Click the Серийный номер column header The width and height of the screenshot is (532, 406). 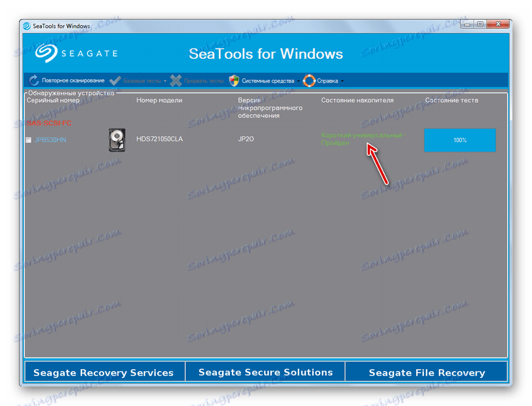point(53,100)
